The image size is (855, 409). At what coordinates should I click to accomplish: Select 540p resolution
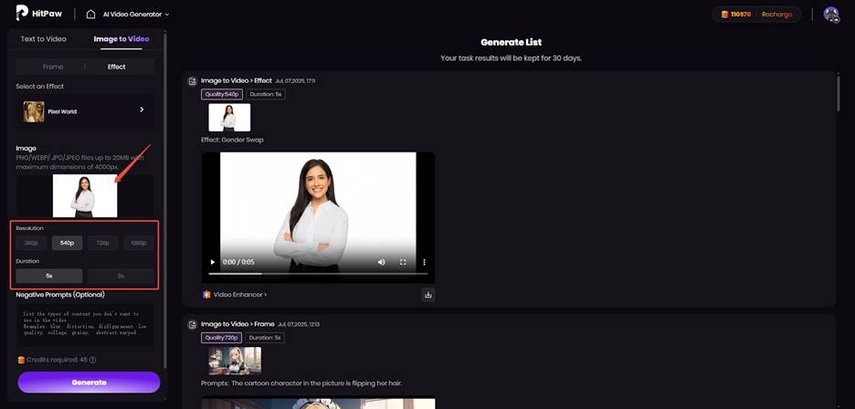(67, 243)
